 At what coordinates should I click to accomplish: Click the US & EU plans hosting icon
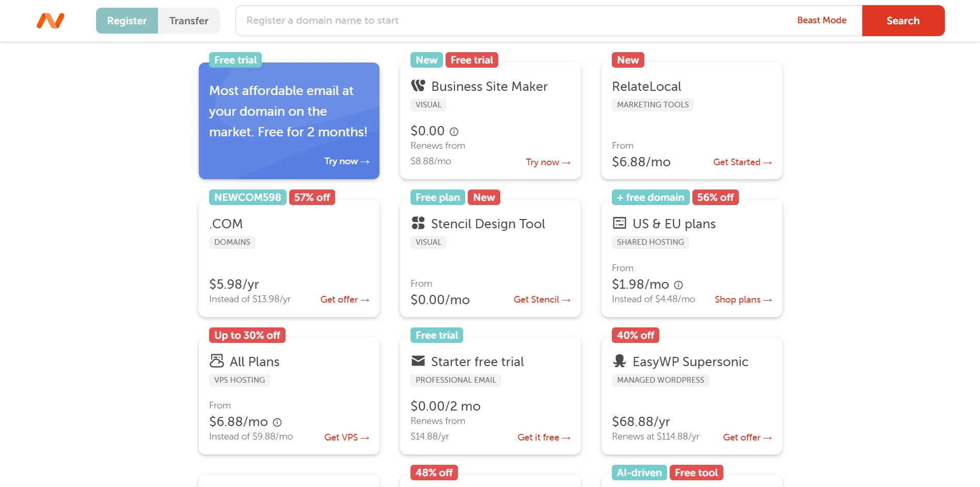[x=619, y=223]
